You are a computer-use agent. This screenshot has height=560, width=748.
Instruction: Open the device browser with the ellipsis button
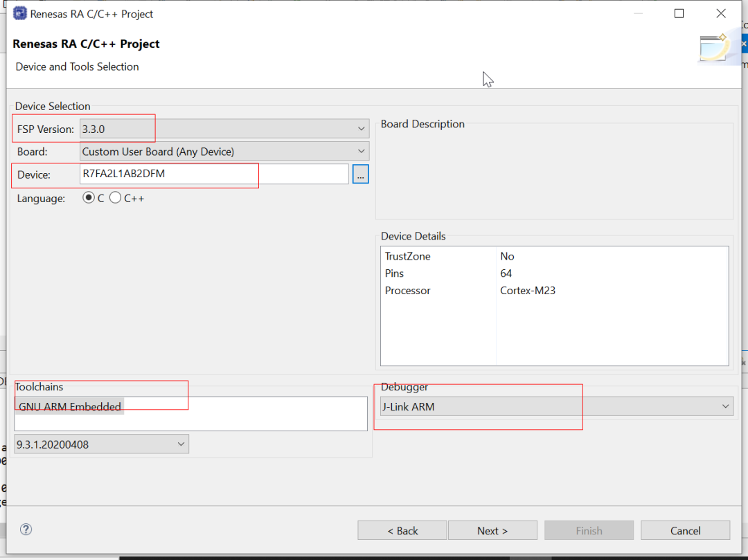360,174
